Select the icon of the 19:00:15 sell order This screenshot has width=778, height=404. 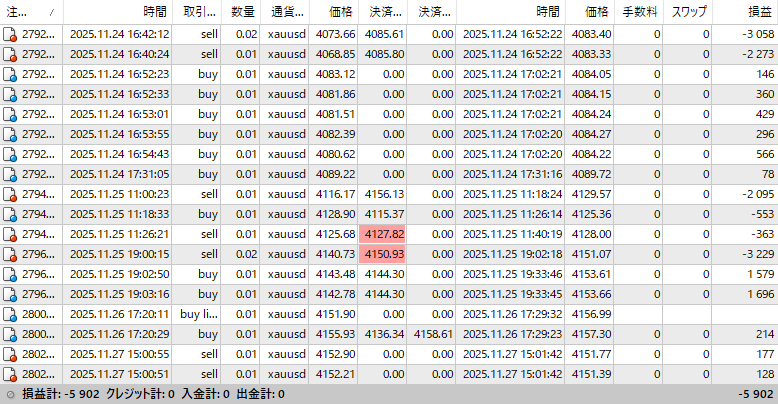[x=11, y=254]
